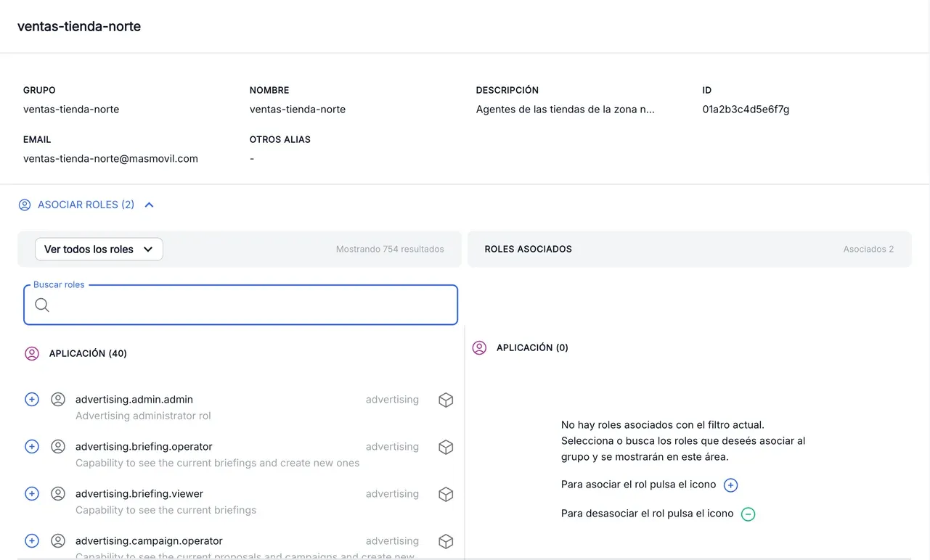This screenshot has height=560, width=930.
Task: Click the magnifier icon in Buscar roles field
Action: click(42, 305)
